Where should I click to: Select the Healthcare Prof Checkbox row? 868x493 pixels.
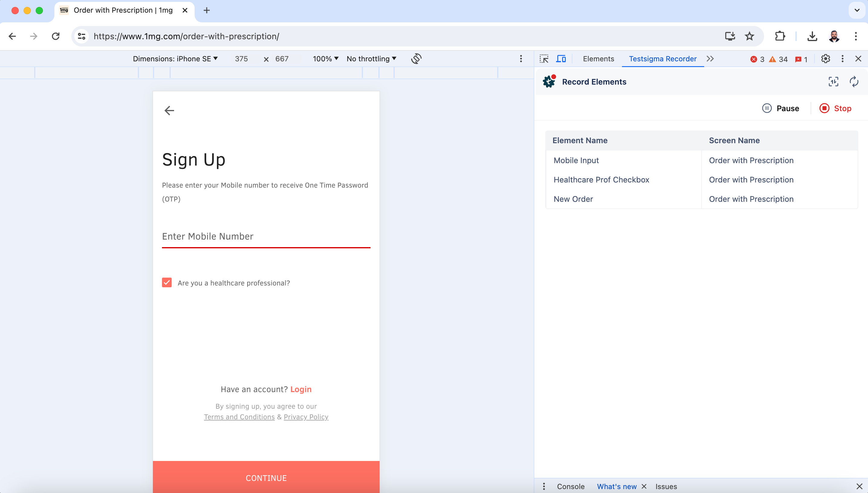coord(702,179)
